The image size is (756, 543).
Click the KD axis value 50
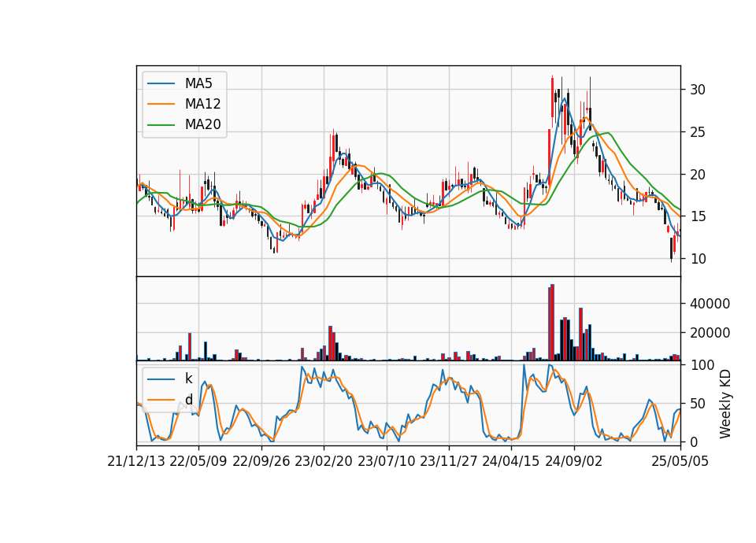[698, 403]
